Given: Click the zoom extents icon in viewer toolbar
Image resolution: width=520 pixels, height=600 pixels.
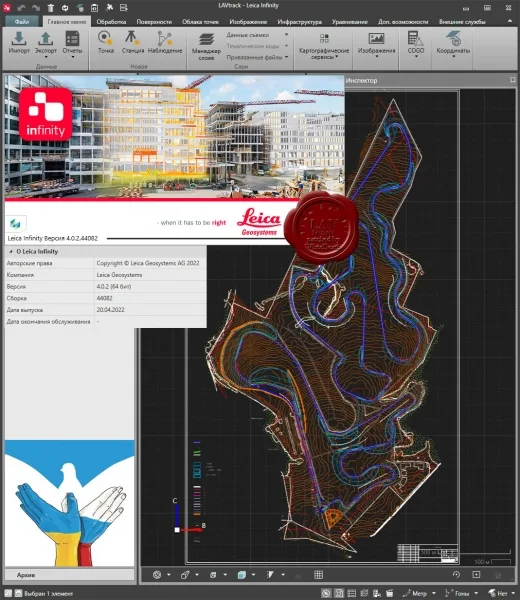Looking at the screenshot, I should pyautogui.click(x=476, y=574).
